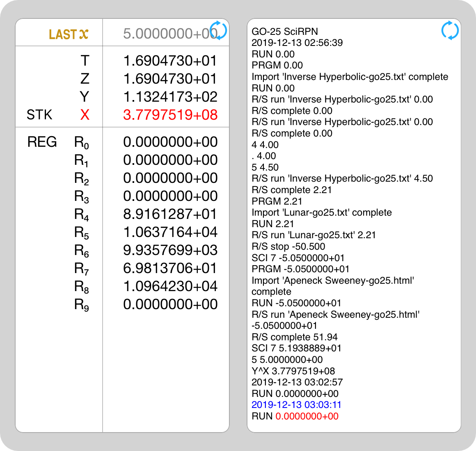Click the refresh icon in the history log panel

point(450,31)
